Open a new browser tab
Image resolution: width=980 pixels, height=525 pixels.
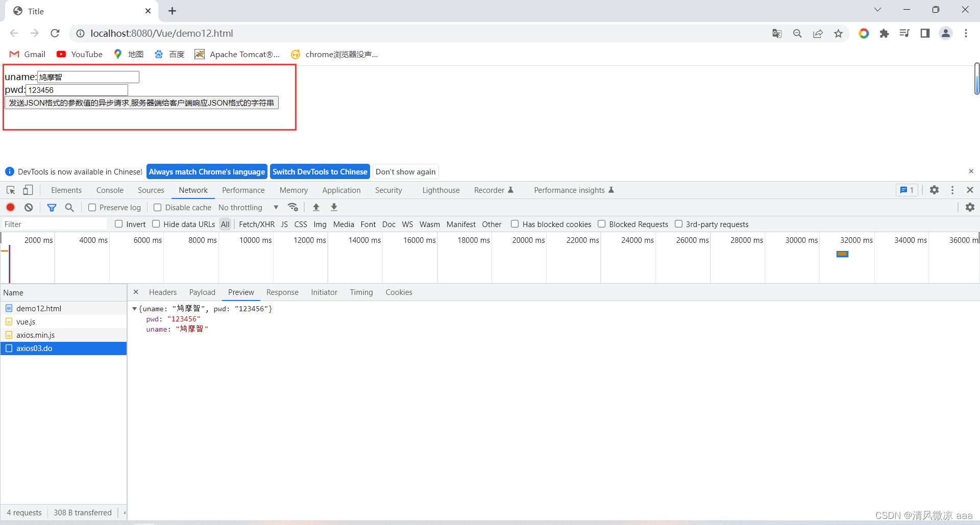point(173,11)
